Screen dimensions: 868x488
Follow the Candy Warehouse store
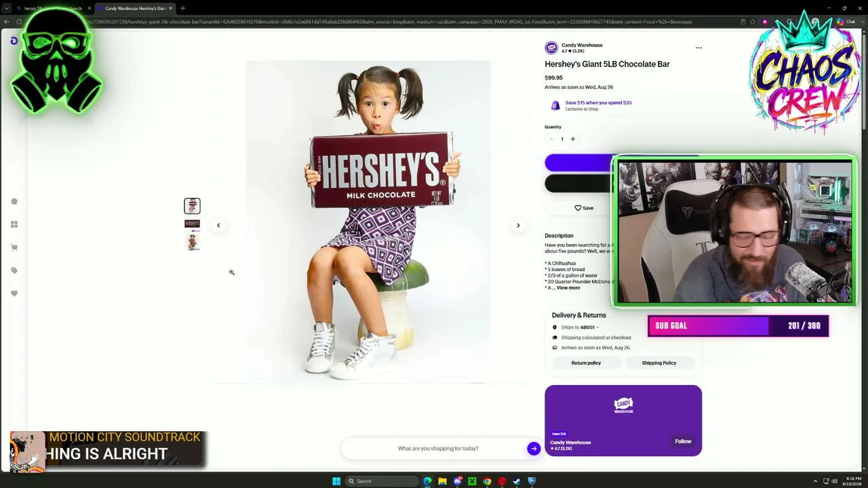coord(683,441)
